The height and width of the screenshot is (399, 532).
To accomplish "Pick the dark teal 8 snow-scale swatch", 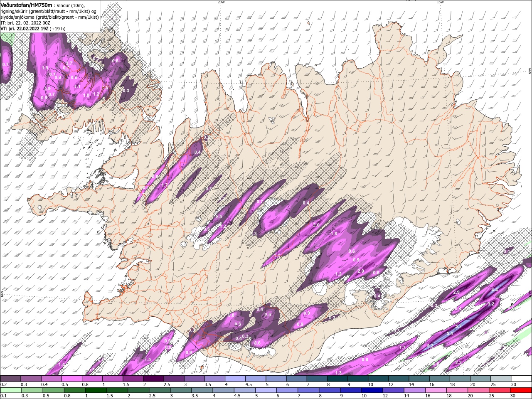I will [x=337, y=379].
